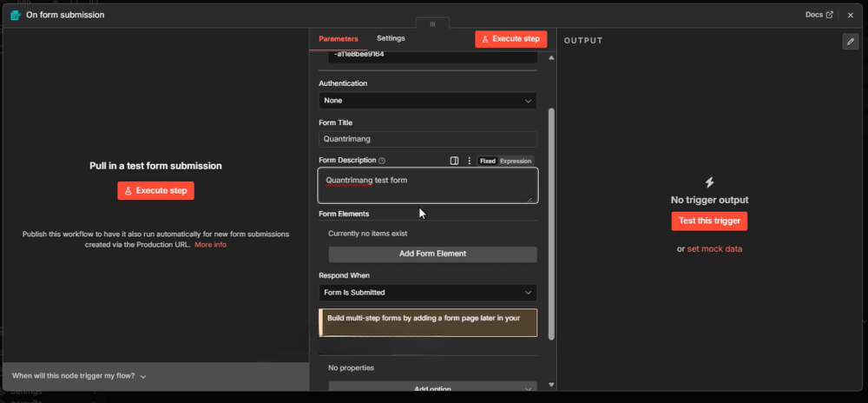Viewport: 868px width, 403px height.
Task: Click the 'OUTPUT' panel heading
Action: (x=583, y=41)
